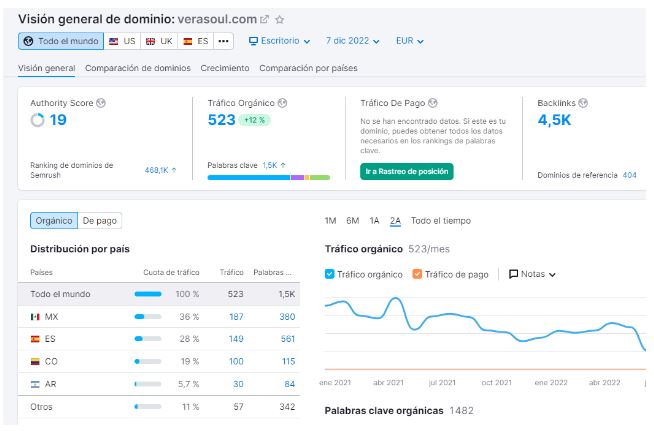
Task: Open Comparación por países tab
Action: pos(308,68)
